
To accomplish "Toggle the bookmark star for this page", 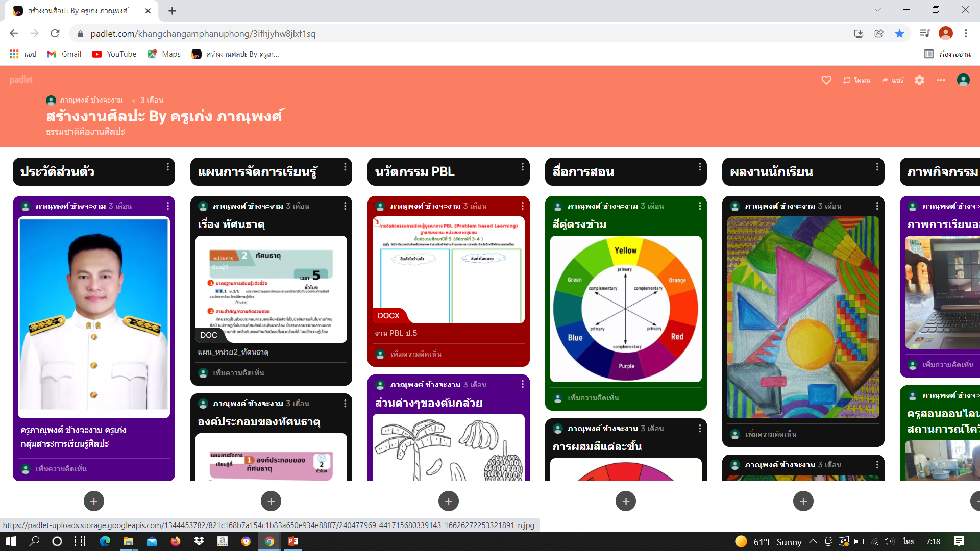I will click(899, 34).
